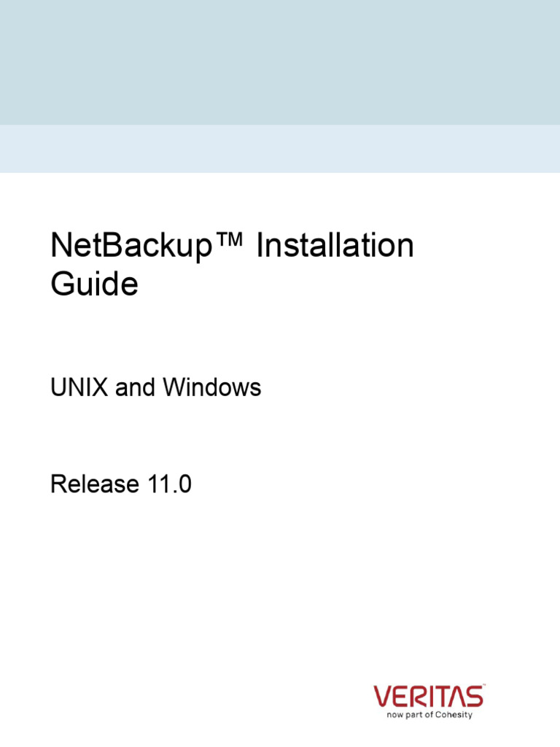Screen dimensions: 560x747
Task: Click the Veritas logo
Action: click(428, 697)
